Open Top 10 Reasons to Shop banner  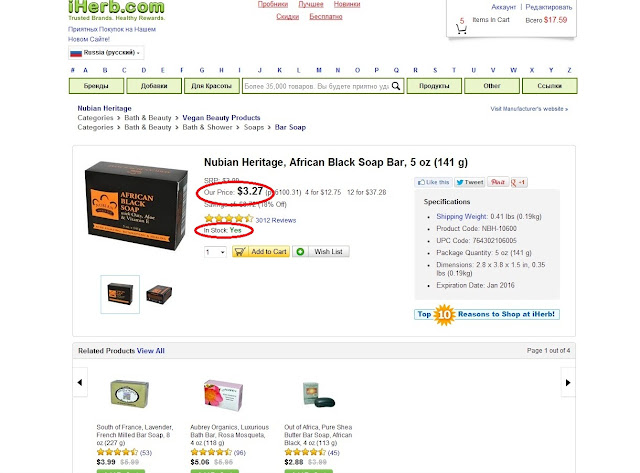click(x=487, y=315)
